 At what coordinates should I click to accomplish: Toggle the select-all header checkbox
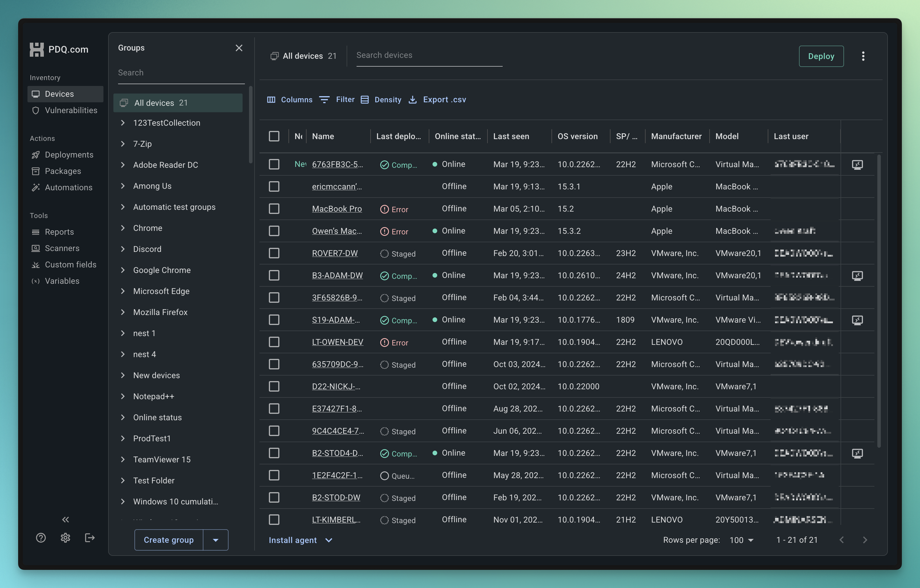pos(274,136)
